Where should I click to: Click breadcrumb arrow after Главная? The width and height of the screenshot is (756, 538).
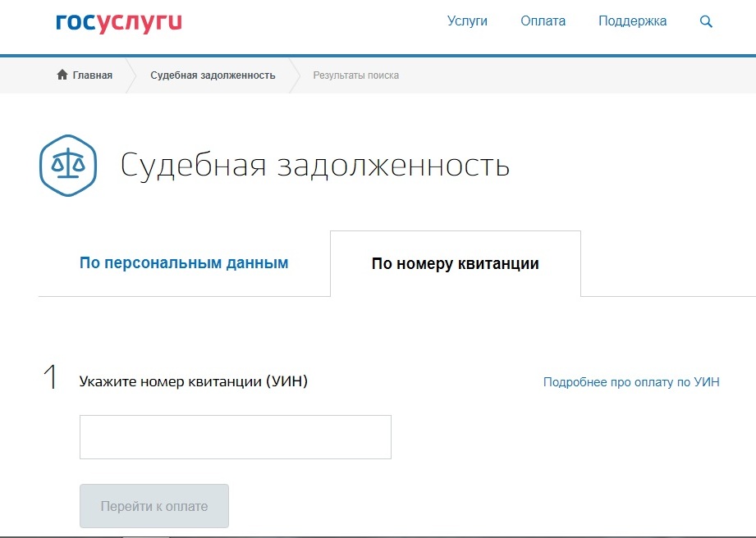pyautogui.click(x=130, y=75)
